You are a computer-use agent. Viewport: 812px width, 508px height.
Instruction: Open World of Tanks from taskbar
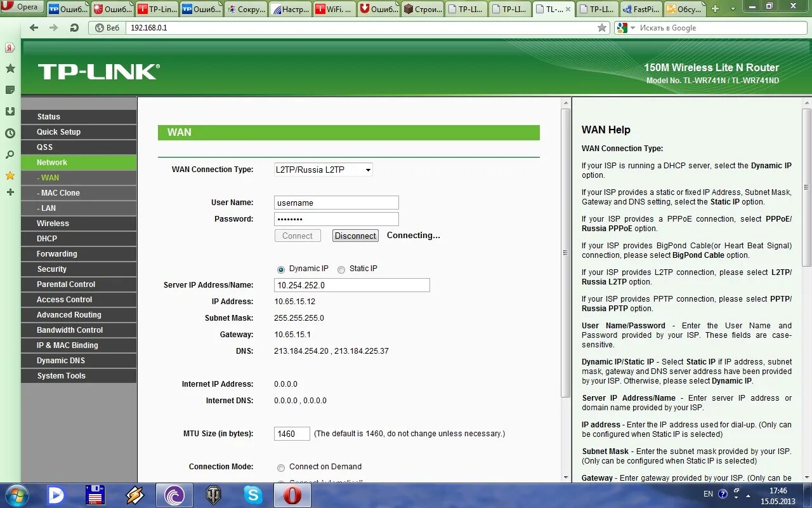pyautogui.click(x=214, y=495)
